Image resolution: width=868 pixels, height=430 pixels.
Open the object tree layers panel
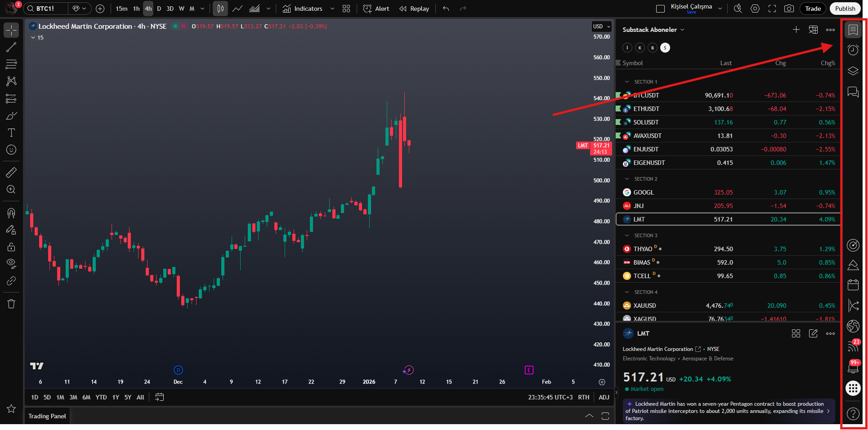tap(853, 71)
